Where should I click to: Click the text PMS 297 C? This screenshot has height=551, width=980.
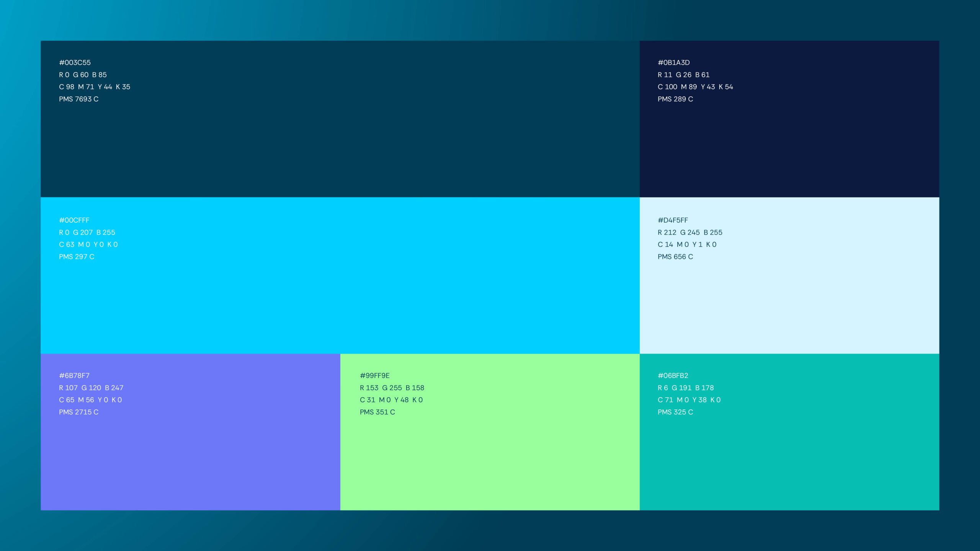tap(77, 257)
